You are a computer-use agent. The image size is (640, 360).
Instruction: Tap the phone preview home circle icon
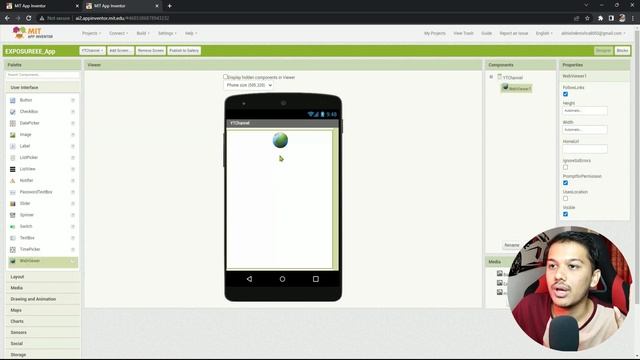(282, 279)
